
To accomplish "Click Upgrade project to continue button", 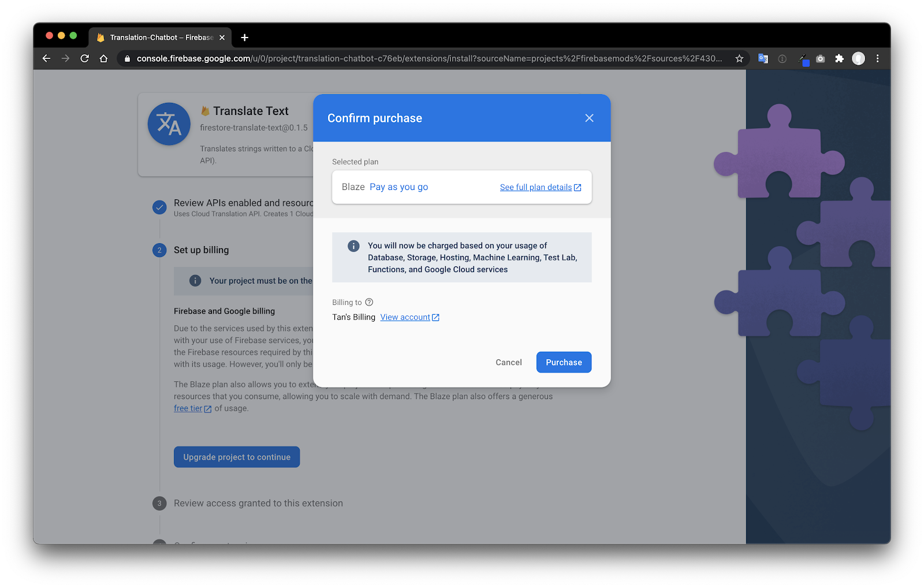I will (237, 457).
